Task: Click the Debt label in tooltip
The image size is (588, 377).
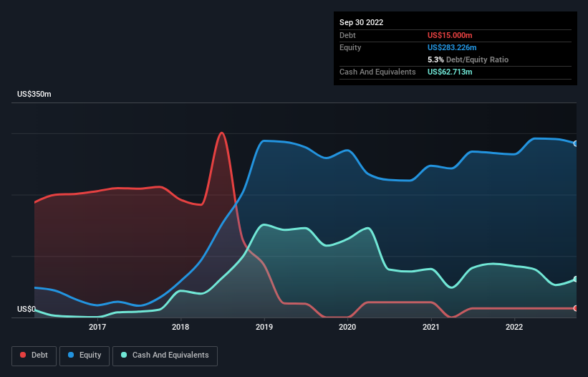Action: [x=347, y=35]
